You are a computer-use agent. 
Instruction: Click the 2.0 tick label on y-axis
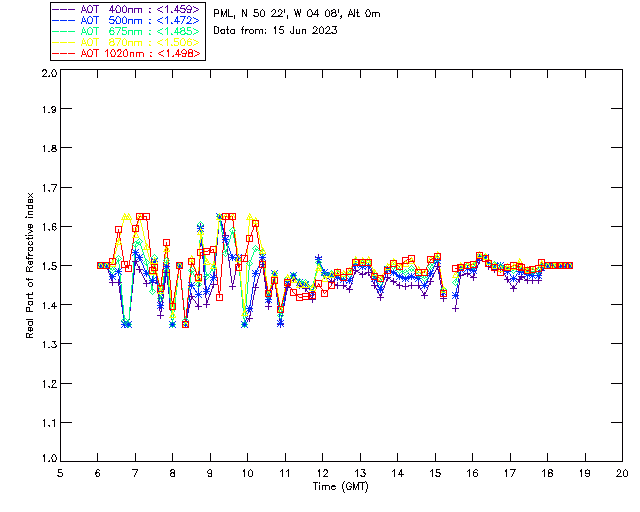click(48, 75)
